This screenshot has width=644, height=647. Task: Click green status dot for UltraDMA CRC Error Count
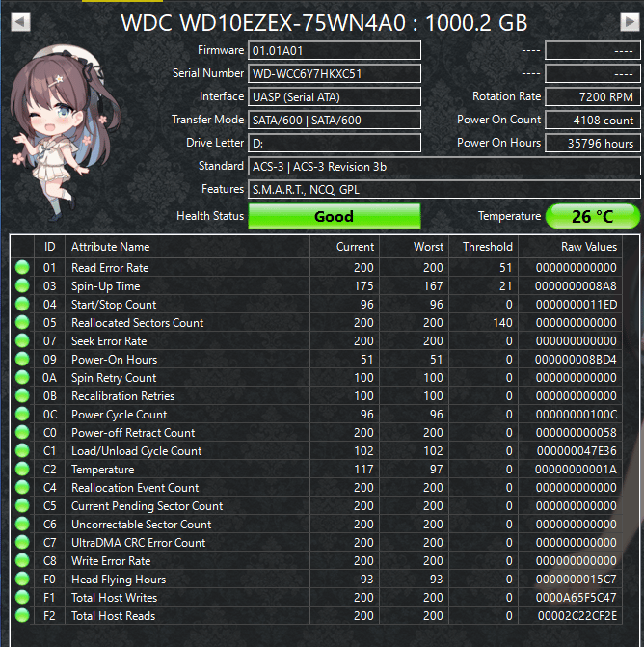(x=22, y=542)
